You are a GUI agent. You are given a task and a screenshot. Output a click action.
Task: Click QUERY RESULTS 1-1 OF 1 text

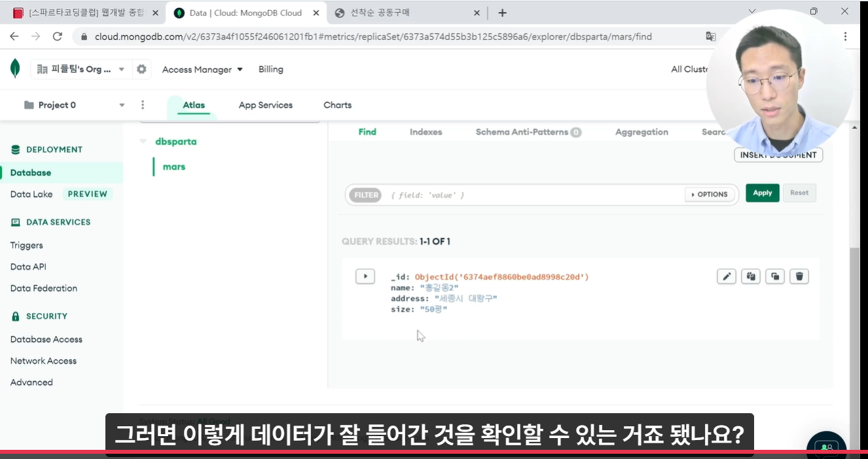click(x=396, y=242)
